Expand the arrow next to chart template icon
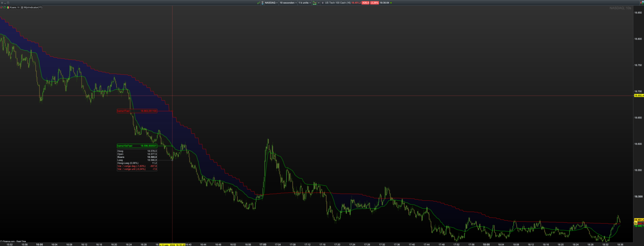 [319, 3]
